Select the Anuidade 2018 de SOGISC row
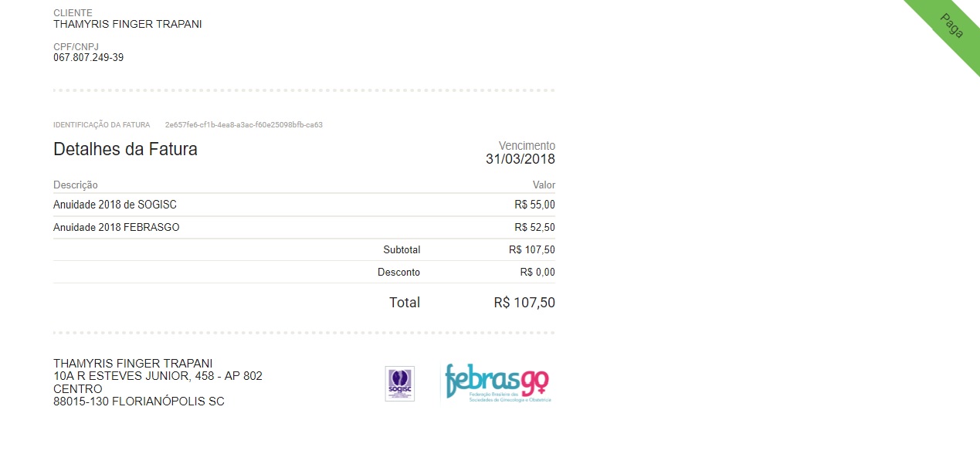 tap(115, 205)
